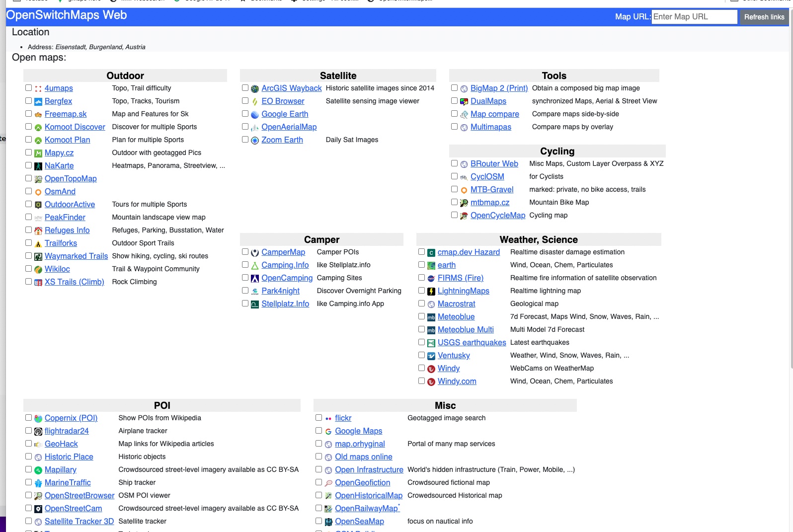Open the Waymarked Trails link
The width and height of the screenshot is (793, 532).
pyautogui.click(x=76, y=256)
